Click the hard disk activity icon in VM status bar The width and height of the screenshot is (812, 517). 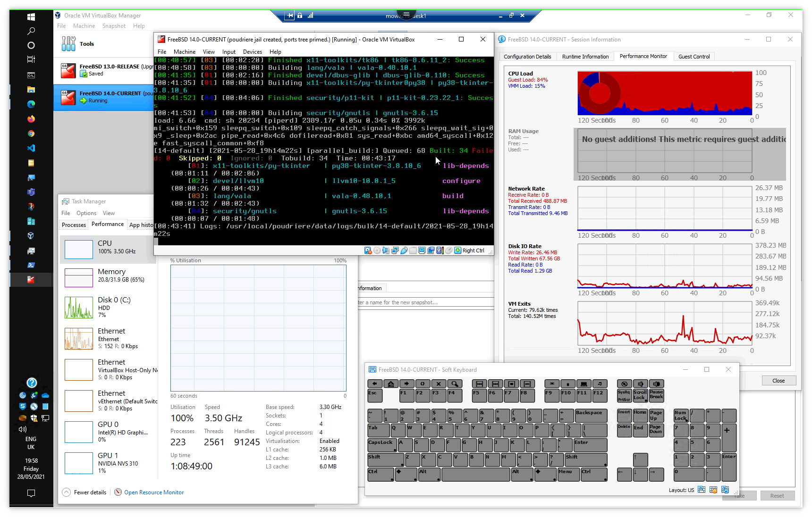point(368,250)
